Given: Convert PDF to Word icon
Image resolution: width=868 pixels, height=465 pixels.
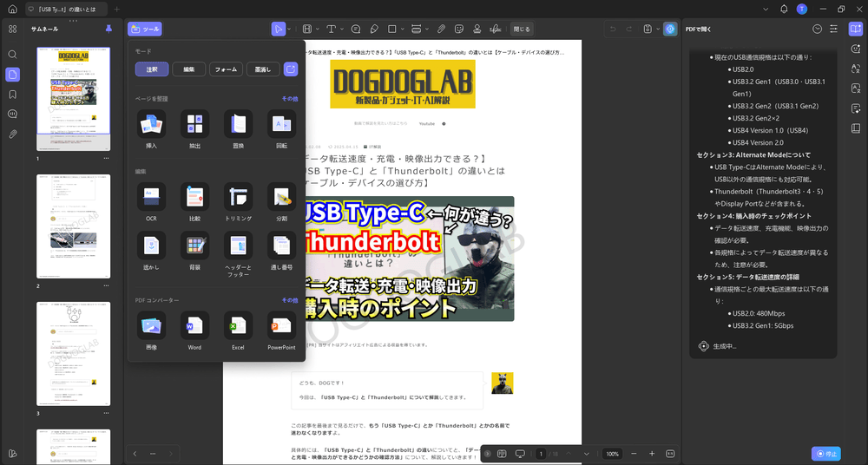Looking at the screenshot, I should click(194, 325).
